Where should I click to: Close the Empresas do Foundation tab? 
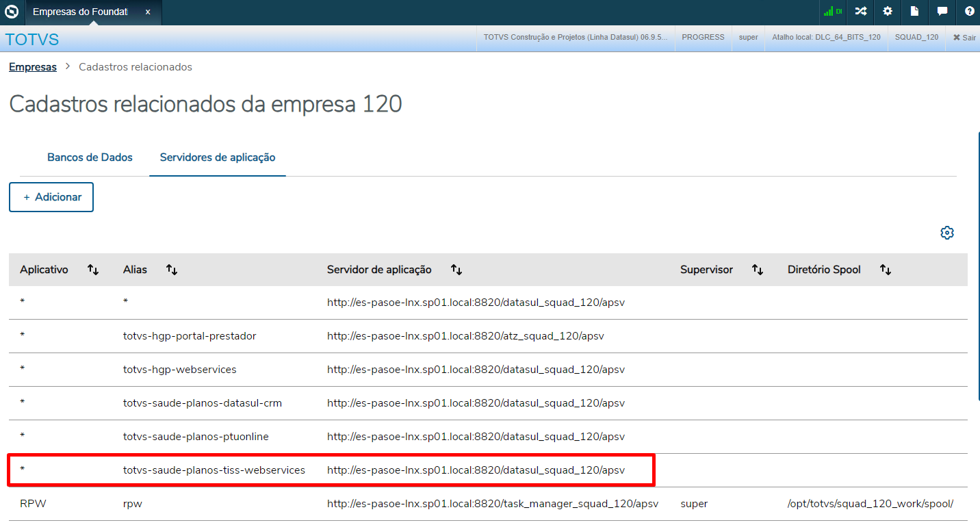coord(148,12)
